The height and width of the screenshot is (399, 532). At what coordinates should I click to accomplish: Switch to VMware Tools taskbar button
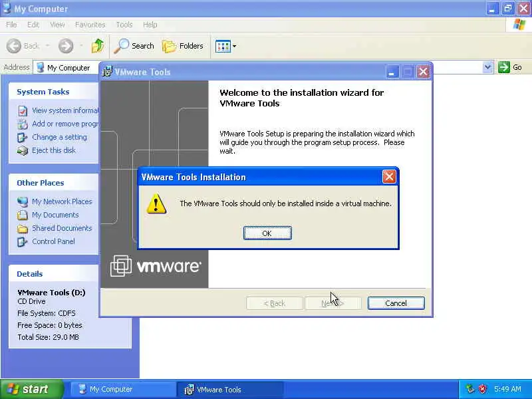pos(229,389)
